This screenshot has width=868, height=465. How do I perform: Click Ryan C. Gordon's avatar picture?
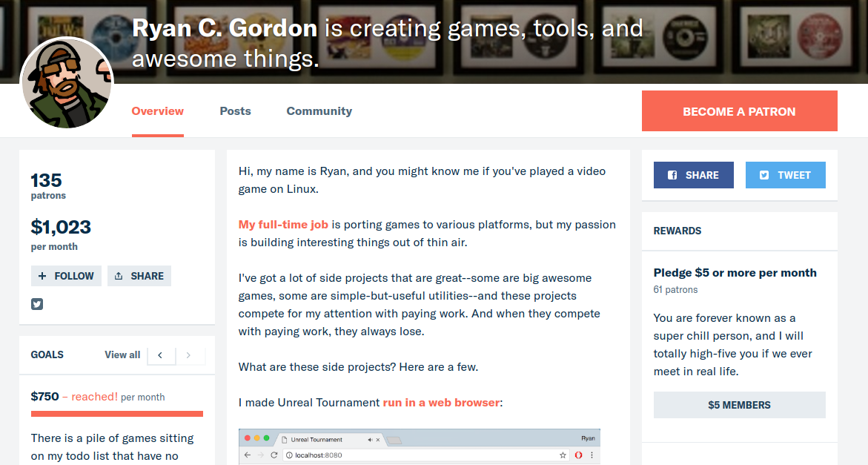tap(67, 84)
